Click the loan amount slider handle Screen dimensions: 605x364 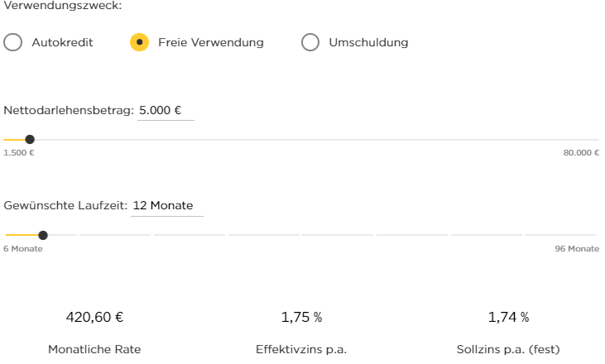point(30,140)
